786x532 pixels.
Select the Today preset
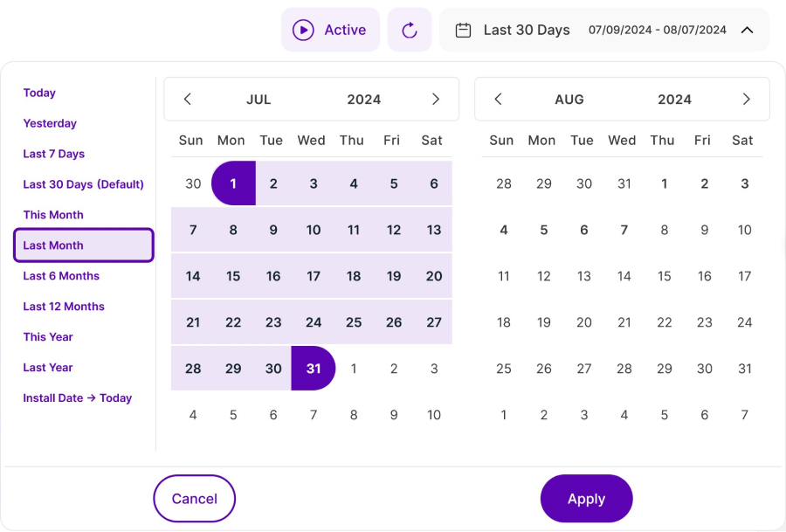pyautogui.click(x=39, y=93)
